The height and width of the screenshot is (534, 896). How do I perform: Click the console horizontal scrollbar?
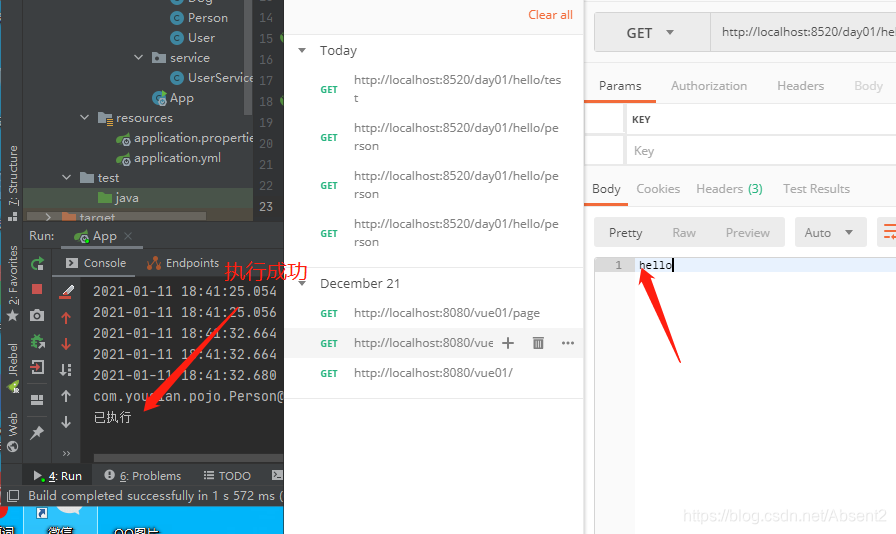(x=188, y=457)
